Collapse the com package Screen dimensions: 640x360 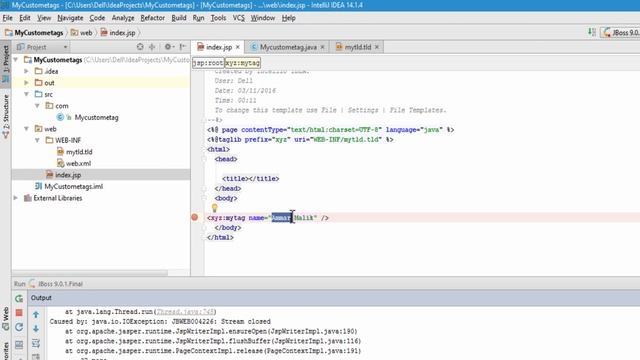[37, 106]
